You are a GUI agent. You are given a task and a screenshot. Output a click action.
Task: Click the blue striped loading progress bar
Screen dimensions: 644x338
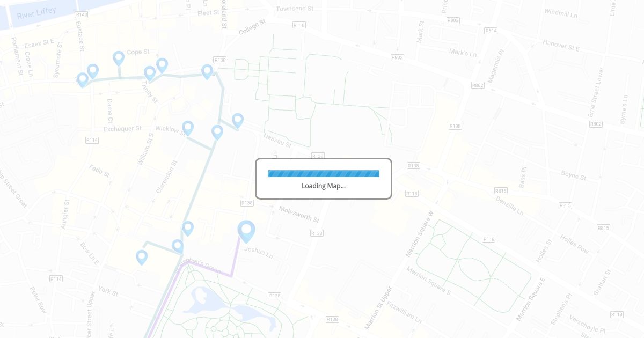pos(324,173)
